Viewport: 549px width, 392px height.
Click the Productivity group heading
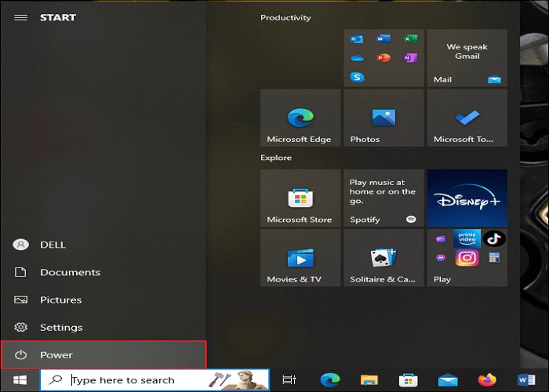(x=285, y=17)
